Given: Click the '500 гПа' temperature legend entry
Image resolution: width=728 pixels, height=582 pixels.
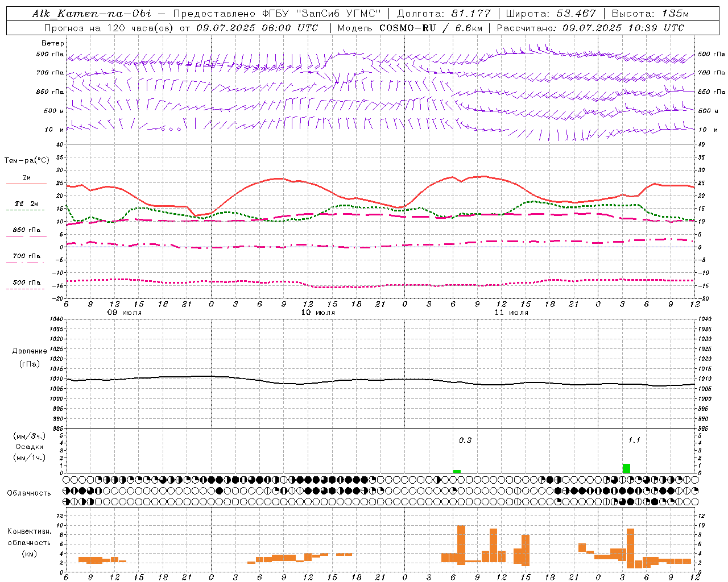Looking at the screenshot, I should point(27,282).
